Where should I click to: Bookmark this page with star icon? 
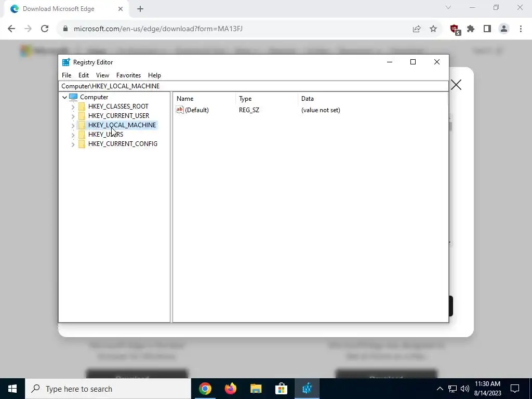tap(433, 29)
